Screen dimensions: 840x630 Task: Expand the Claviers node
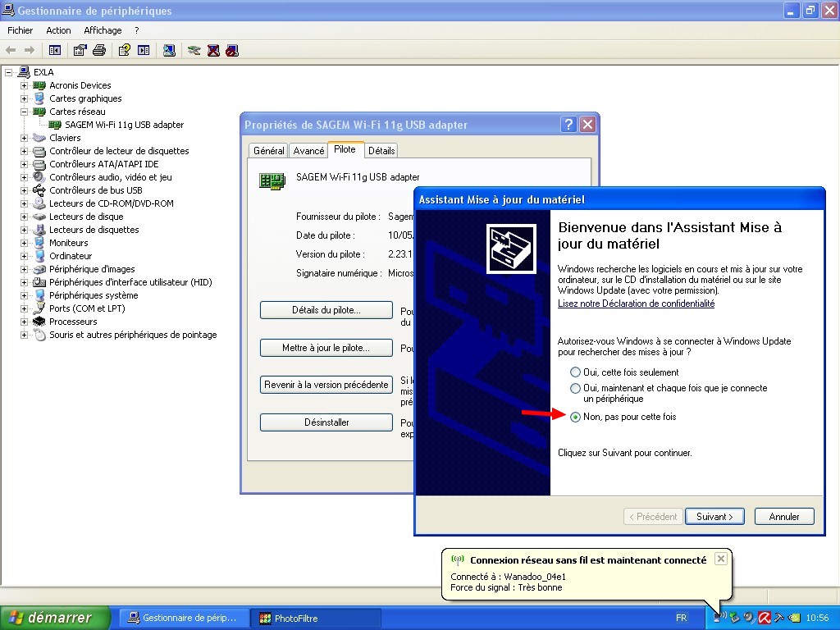24,138
